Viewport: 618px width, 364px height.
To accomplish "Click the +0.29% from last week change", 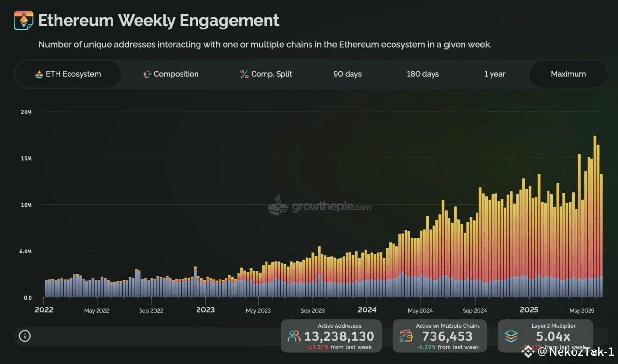I will (447, 347).
